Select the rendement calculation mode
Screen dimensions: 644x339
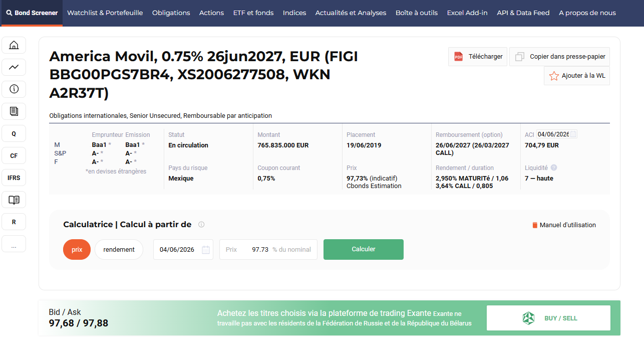click(x=119, y=250)
